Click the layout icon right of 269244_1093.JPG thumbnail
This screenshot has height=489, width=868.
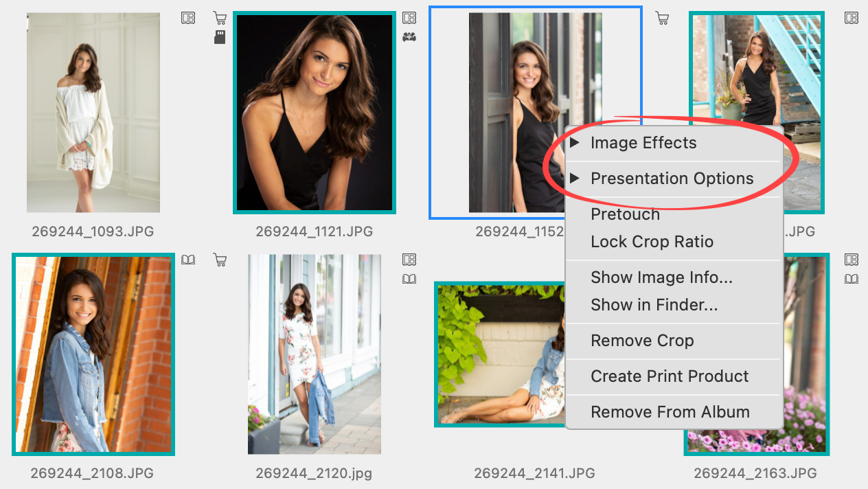pyautogui.click(x=188, y=18)
